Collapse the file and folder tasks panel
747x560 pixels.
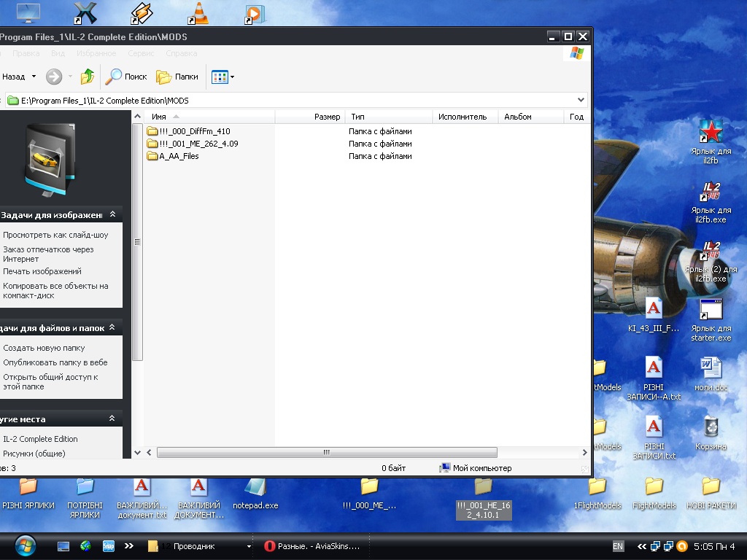click(112, 328)
